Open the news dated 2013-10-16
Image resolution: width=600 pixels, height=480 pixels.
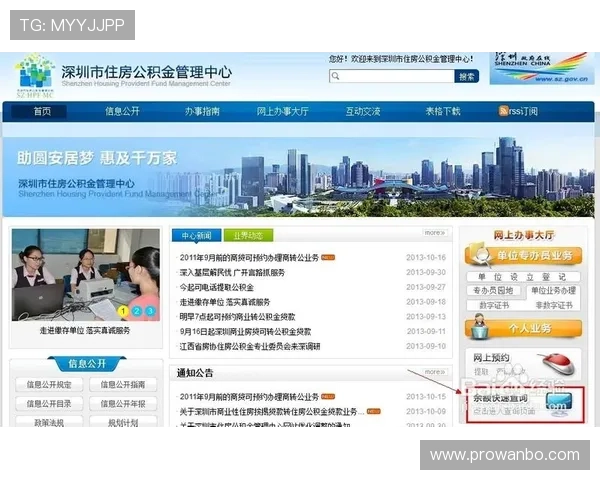249,258
